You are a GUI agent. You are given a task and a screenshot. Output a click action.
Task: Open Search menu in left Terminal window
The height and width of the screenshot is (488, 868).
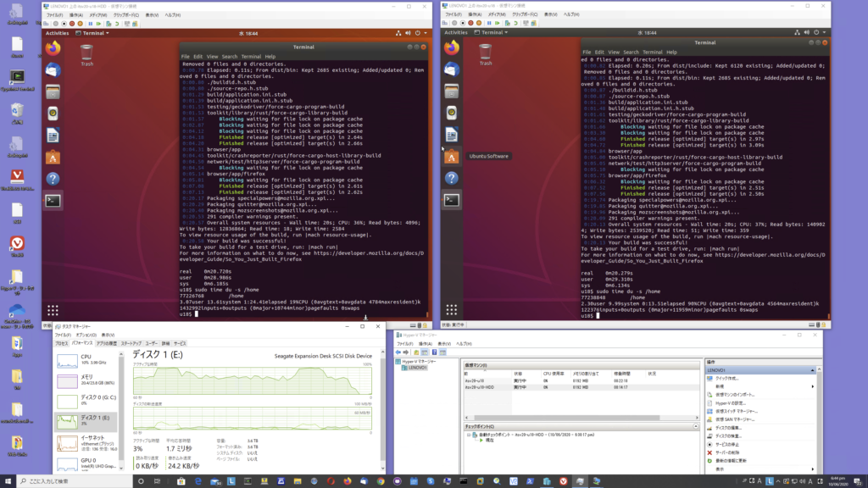coord(229,57)
